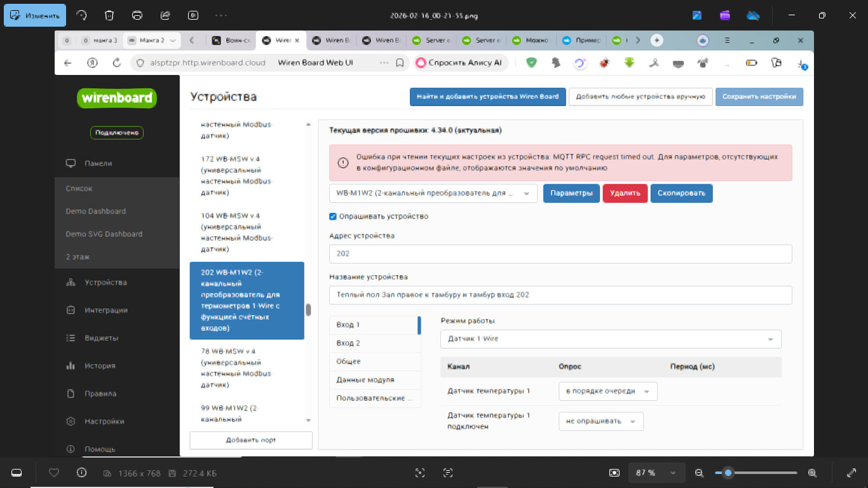Open the purple Clipchamp icon in the title bar
This screenshot has width=868, height=488.
(725, 15)
